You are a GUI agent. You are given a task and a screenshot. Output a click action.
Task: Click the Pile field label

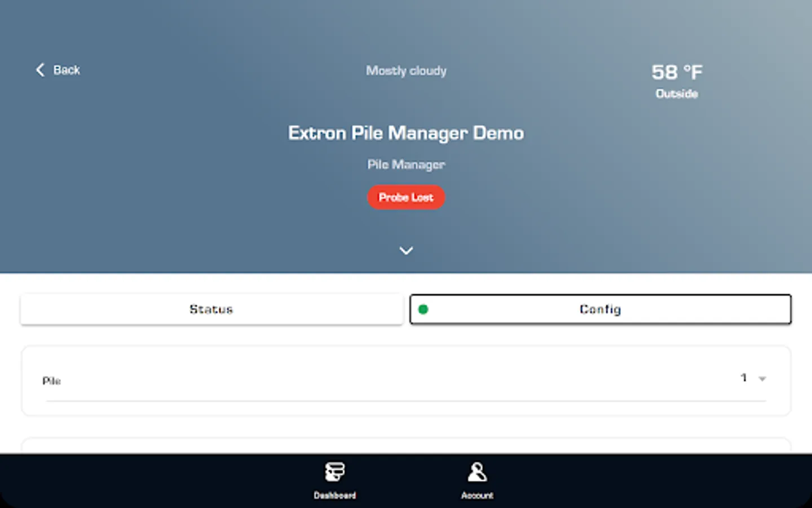tap(51, 381)
